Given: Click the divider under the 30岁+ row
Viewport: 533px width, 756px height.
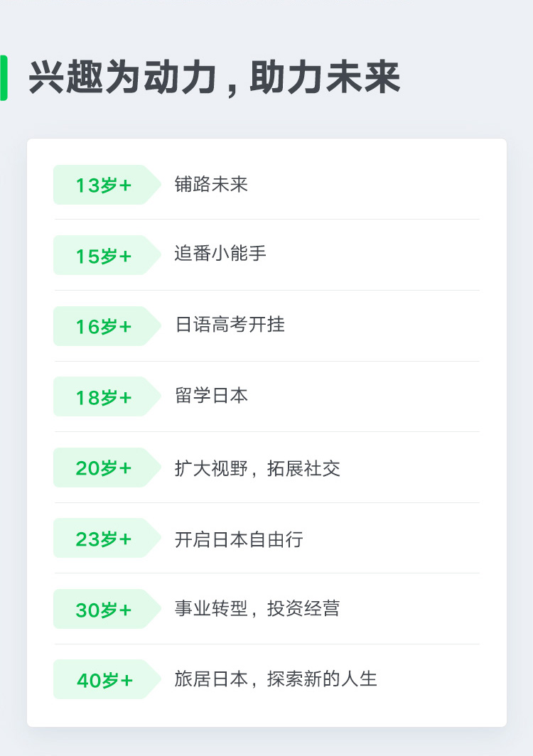Looking at the screenshot, I should pos(267,644).
